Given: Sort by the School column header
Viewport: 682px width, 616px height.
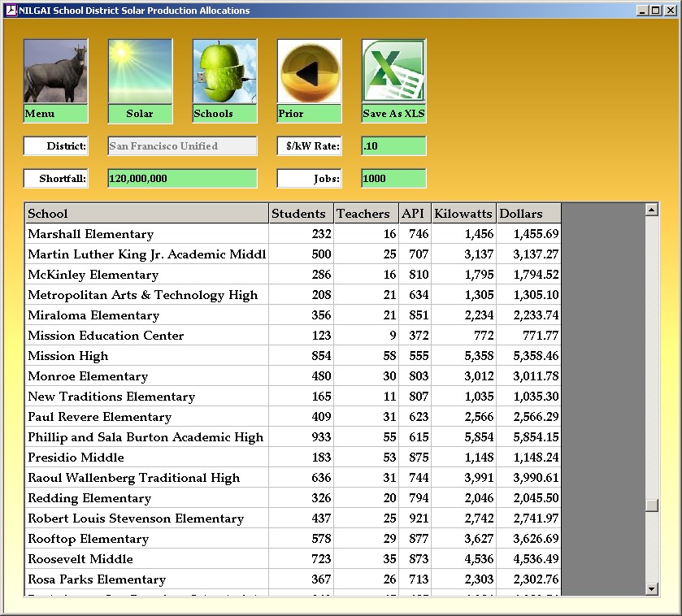Looking at the screenshot, I should coord(146,214).
